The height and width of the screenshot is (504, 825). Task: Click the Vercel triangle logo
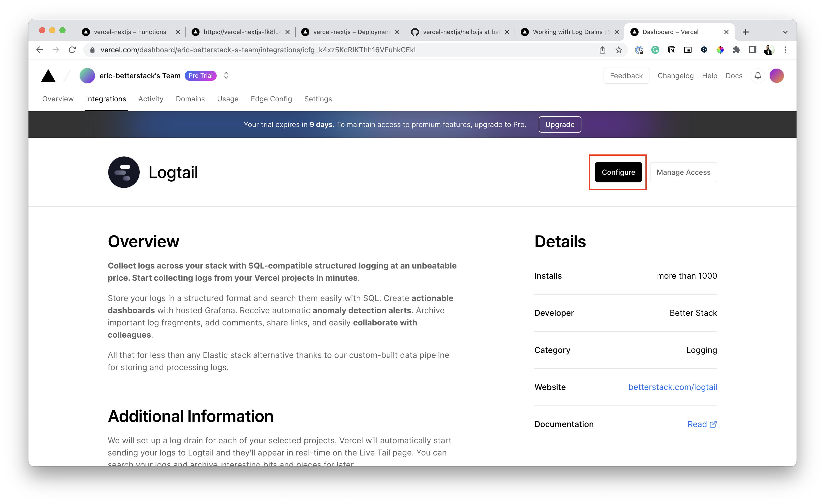click(48, 76)
